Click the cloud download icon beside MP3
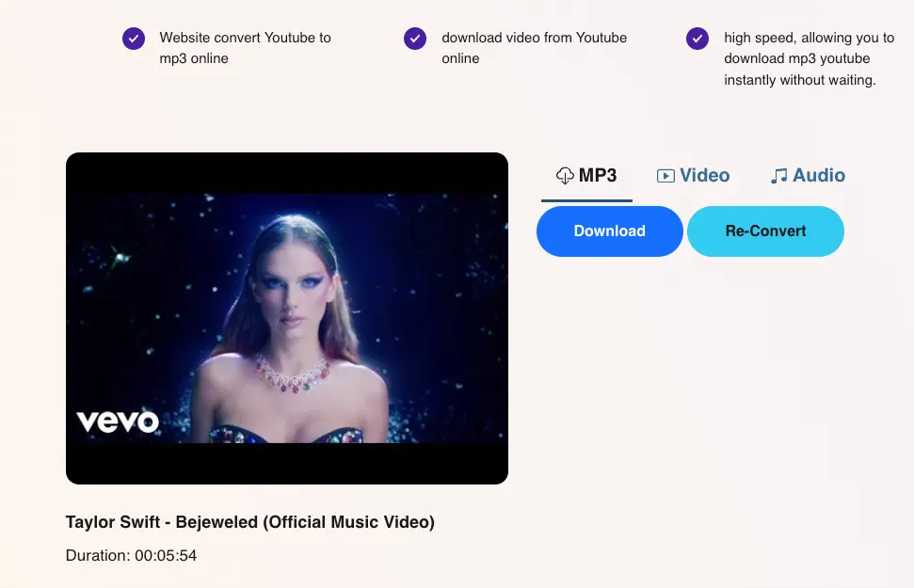 click(565, 175)
